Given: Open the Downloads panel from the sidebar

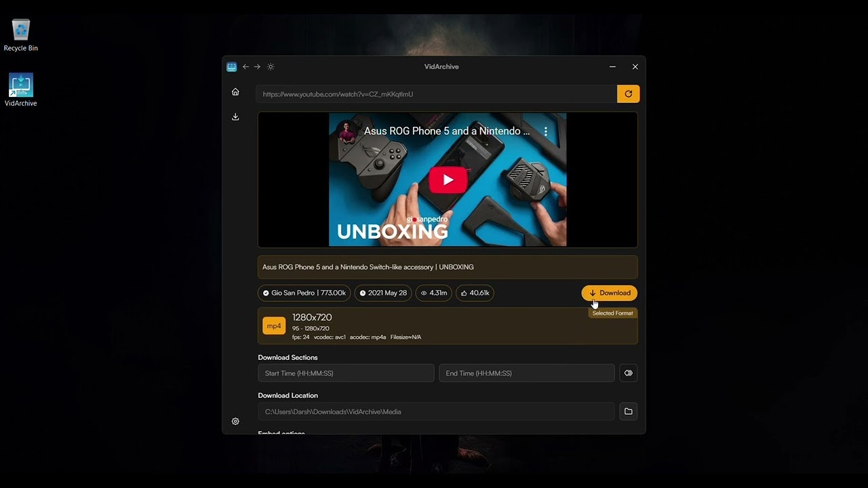Looking at the screenshot, I should (x=235, y=117).
